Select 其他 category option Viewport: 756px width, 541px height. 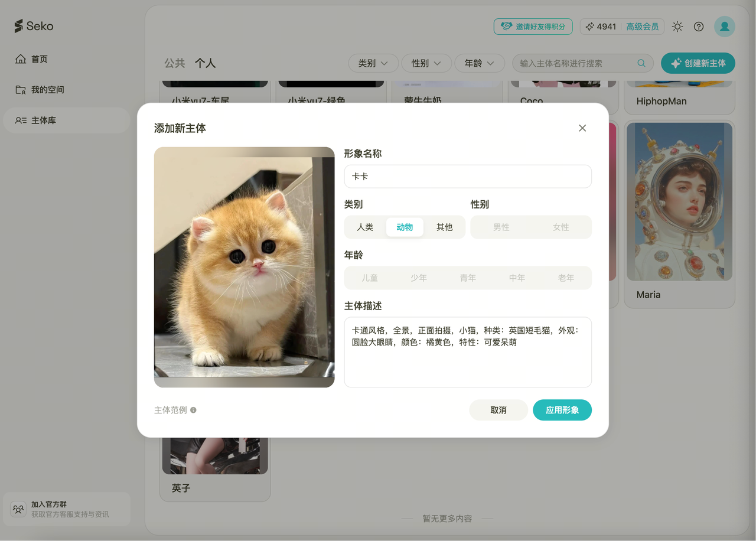pos(444,227)
